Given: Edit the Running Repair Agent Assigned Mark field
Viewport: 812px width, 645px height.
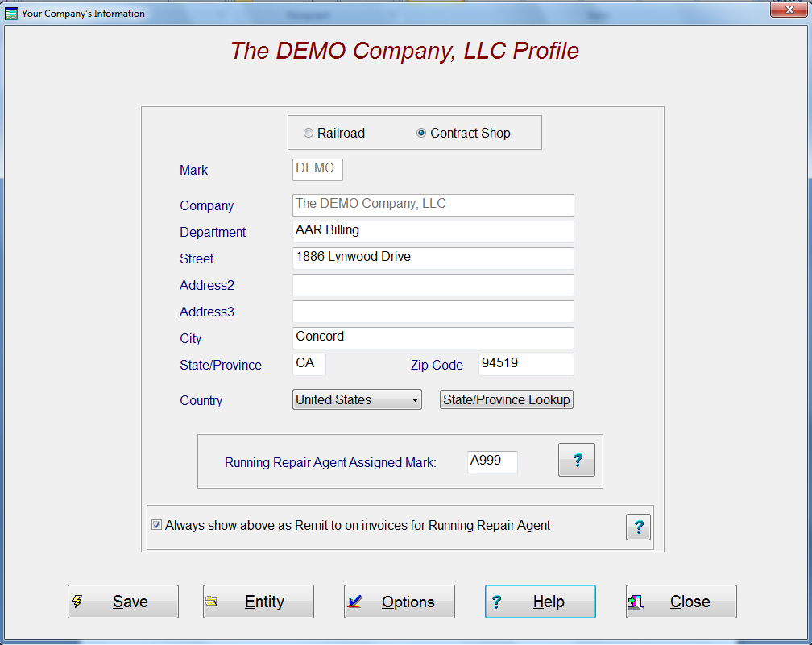Looking at the screenshot, I should [x=491, y=461].
